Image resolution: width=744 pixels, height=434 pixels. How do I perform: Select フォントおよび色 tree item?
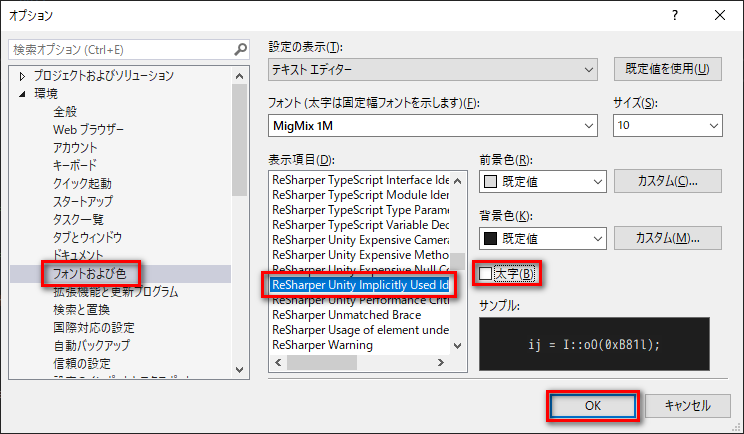click(89, 274)
